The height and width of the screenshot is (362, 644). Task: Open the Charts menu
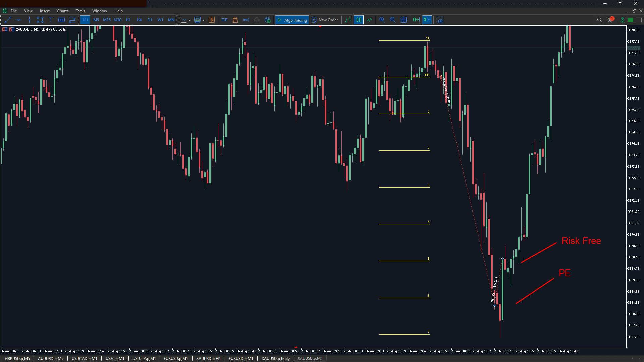(62, 11)
